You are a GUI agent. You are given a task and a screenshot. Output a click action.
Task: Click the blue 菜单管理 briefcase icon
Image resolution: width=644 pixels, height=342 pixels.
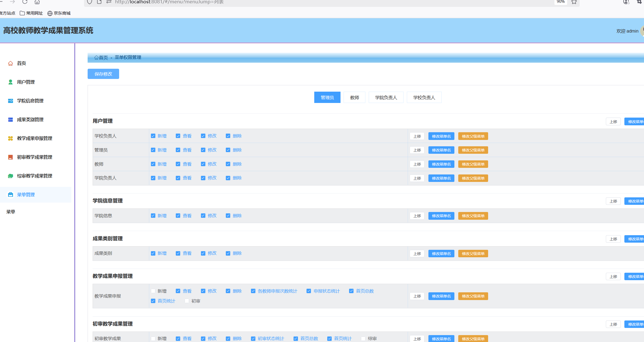(x=11, y=195)
